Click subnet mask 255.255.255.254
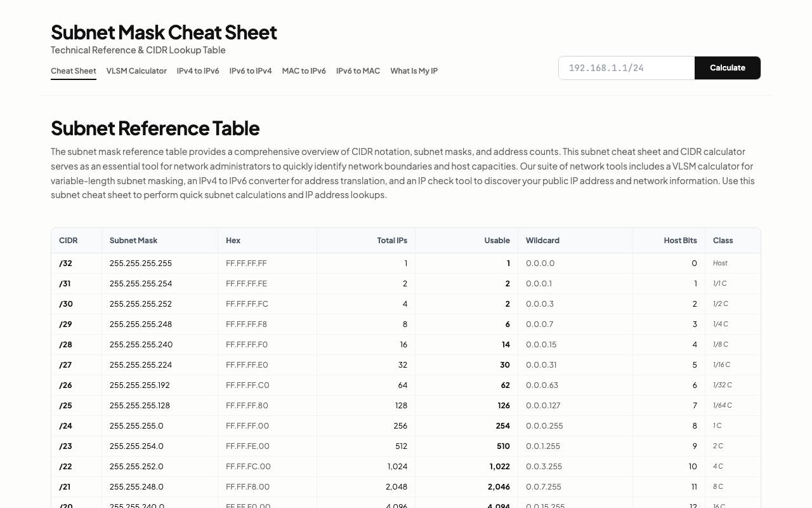The image size is (812, 508). 141,284
